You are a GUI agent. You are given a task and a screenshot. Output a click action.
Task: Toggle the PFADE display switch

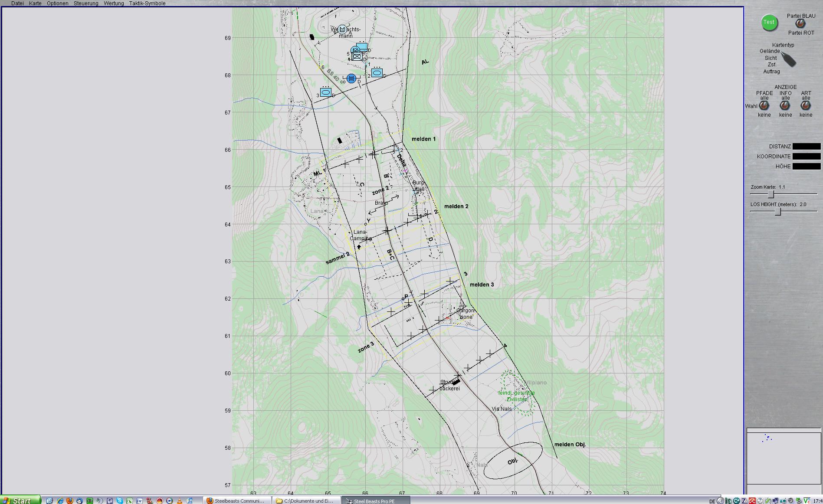tap(764, 105)
